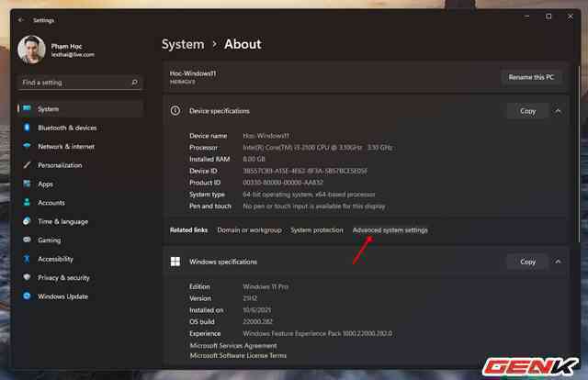Open Advanced system settings link

390,230
